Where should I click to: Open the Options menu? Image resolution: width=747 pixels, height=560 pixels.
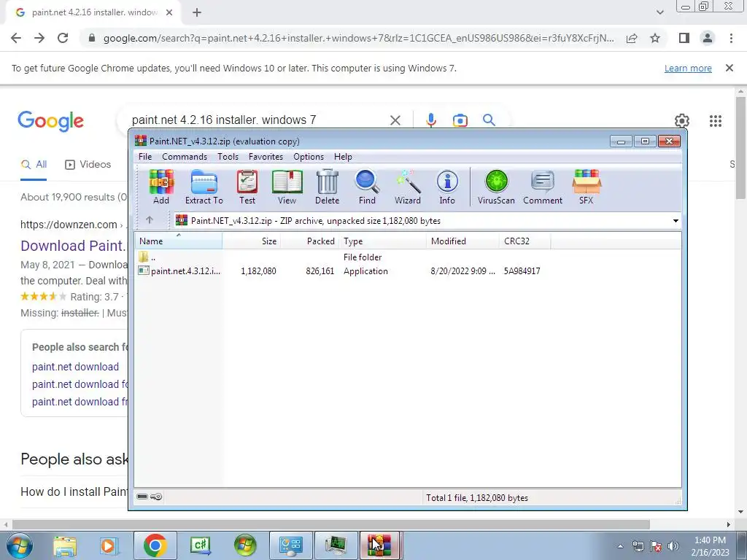309,157
